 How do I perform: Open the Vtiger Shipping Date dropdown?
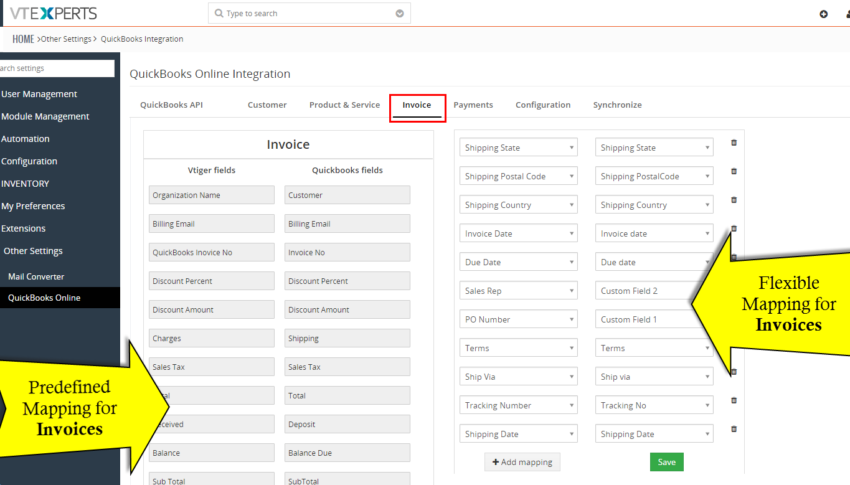coord(518,434)
